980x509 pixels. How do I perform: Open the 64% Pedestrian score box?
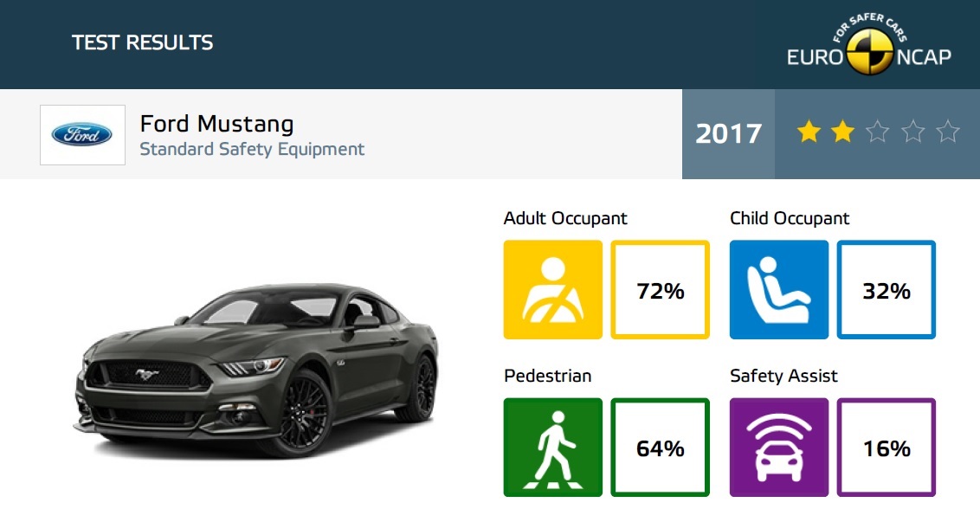[660, 447]
